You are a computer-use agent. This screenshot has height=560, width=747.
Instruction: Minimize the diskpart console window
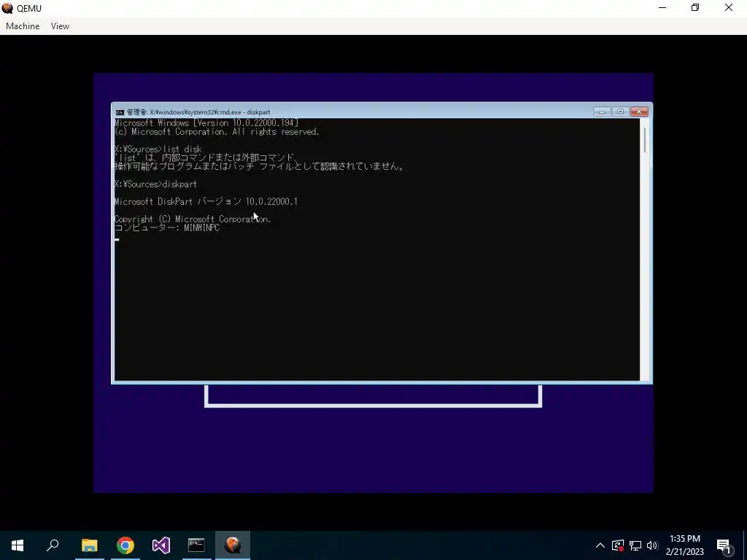pos(602,112)
